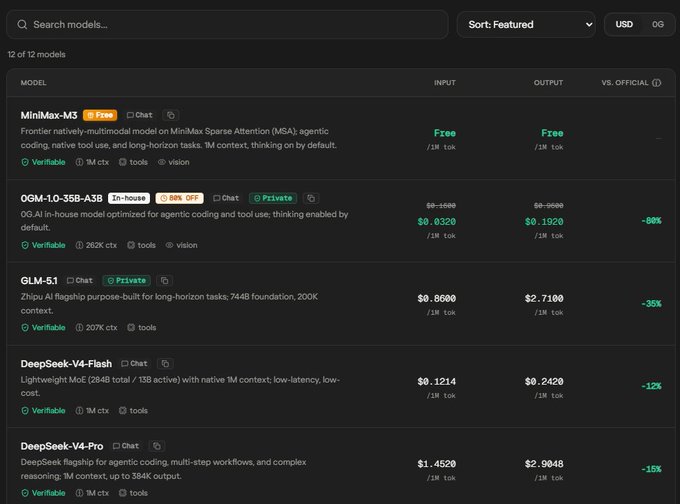Click the $0.1214 input price
Viewport: 680px width, 504px height.
point(436,382)
